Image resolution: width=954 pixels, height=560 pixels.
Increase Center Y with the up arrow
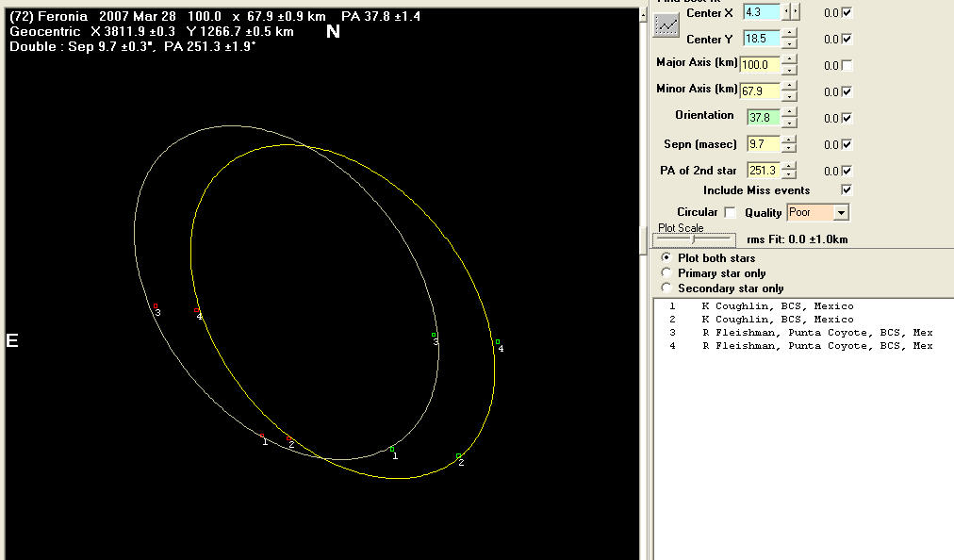[788, 34]
